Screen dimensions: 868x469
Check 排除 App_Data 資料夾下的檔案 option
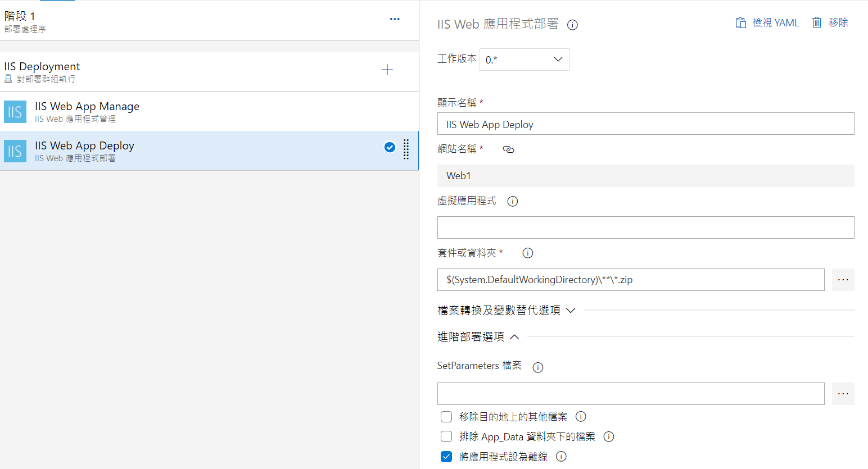click(446, 436)
